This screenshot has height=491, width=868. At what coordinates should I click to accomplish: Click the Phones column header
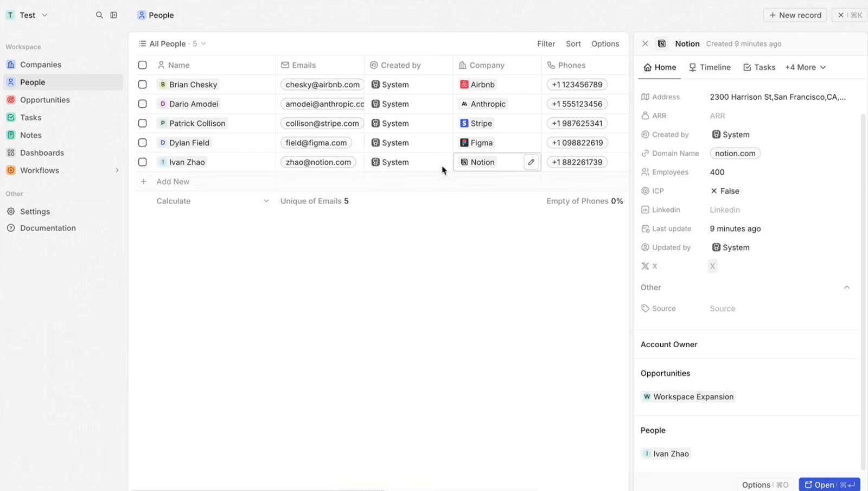(585, 65)
